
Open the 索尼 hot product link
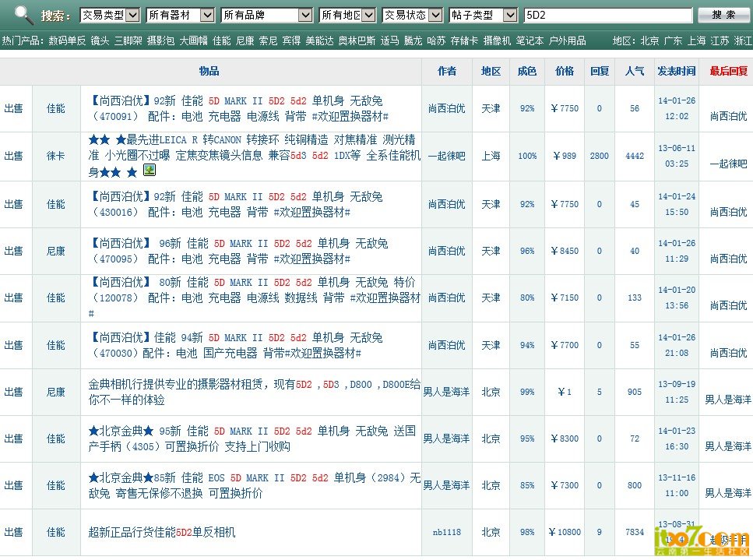(269, 41)
